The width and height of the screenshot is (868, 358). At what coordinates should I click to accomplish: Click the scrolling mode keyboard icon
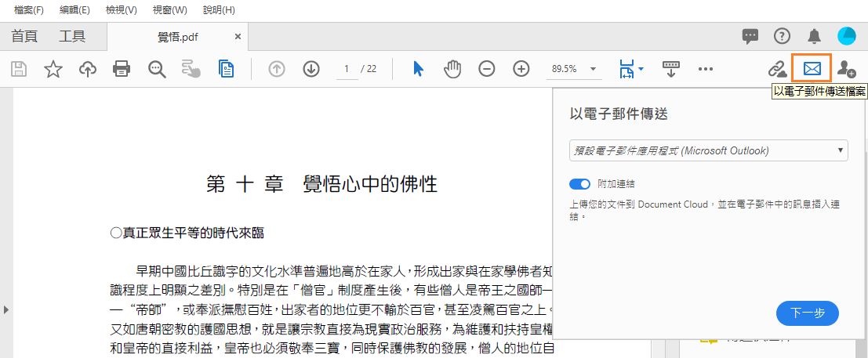click(671, 69)
